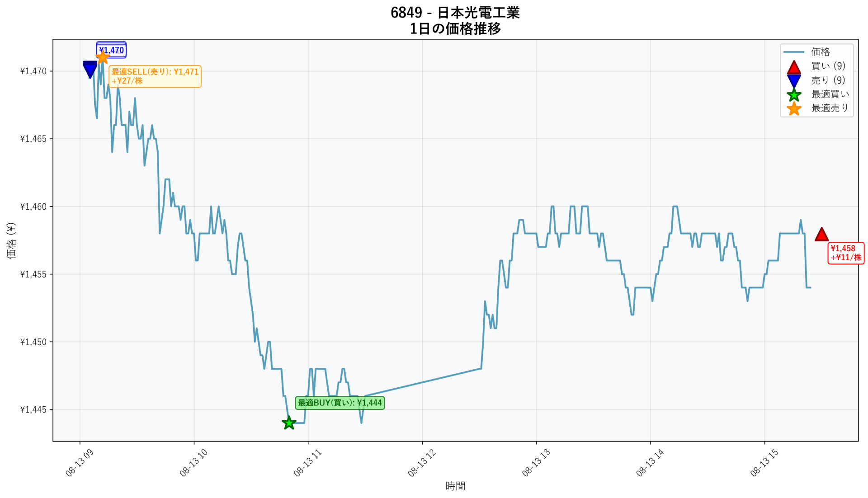
Task: Click the legend entry 最適買い
Action: tap(830, 94)
